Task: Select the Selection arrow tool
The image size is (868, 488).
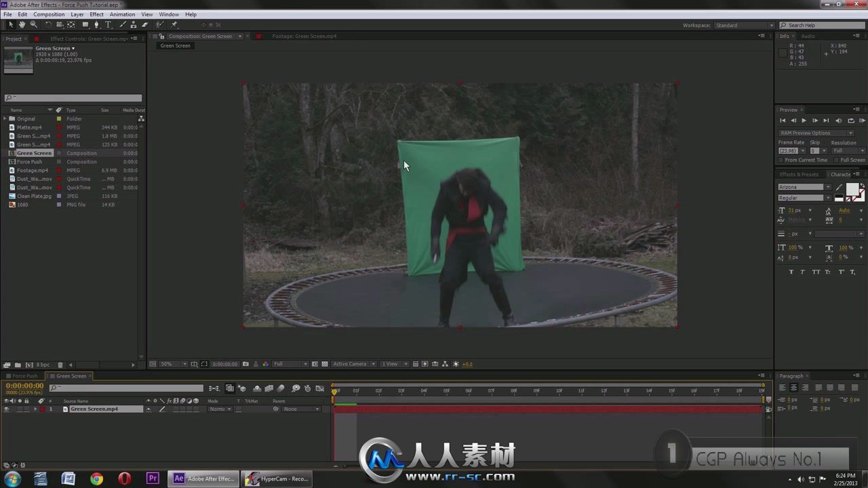Action: 11,24
